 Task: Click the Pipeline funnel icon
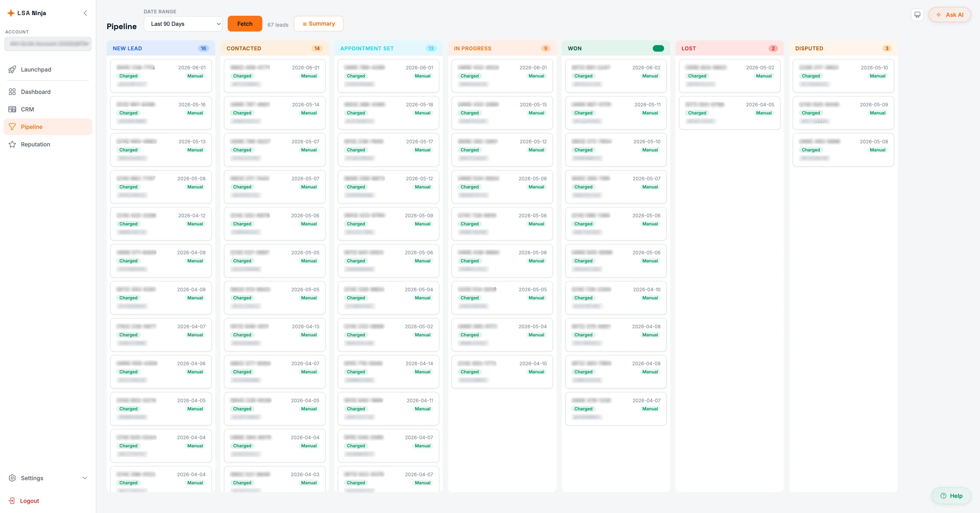coord(12,127)
